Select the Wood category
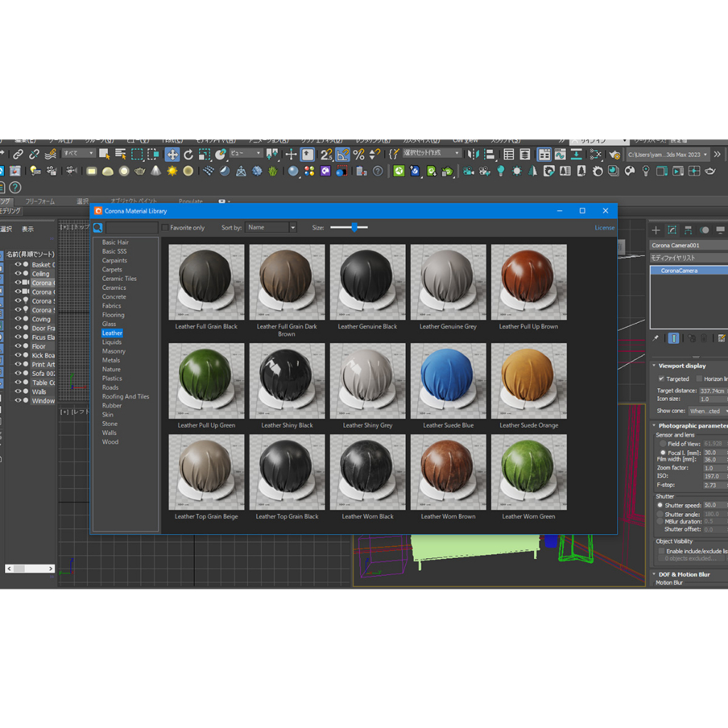 click(x=110, y=442)
